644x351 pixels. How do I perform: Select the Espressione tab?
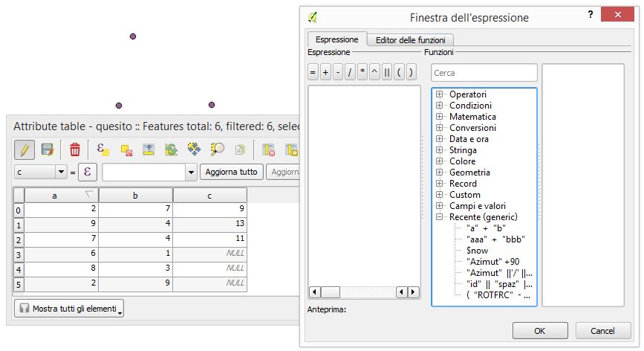(x=336, y=39)
